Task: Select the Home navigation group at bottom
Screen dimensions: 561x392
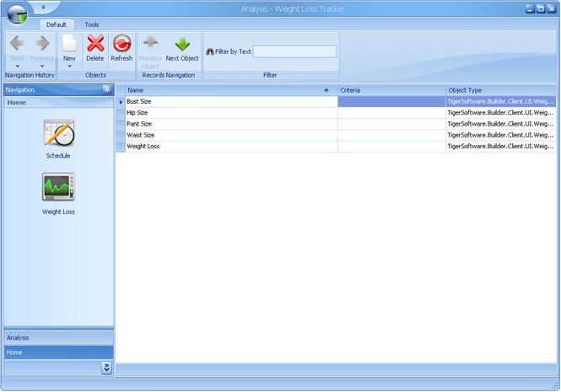Action: [59, 352]
